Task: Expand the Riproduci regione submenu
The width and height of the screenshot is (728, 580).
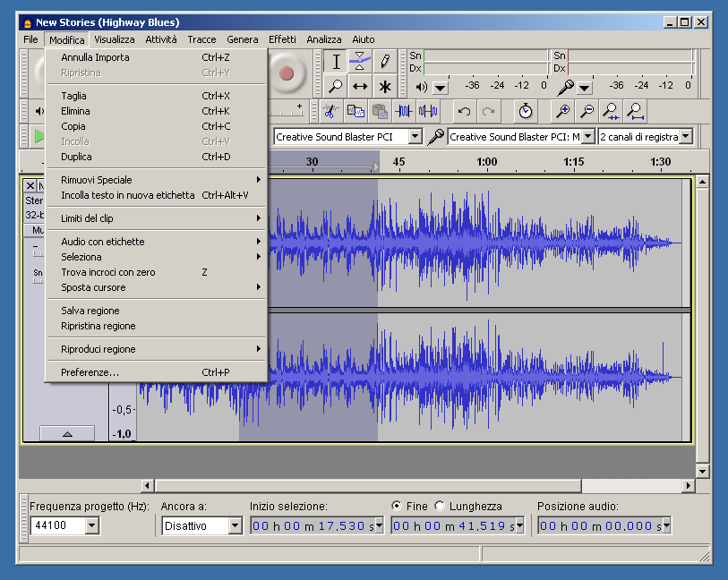Action: tap(157, 349)
